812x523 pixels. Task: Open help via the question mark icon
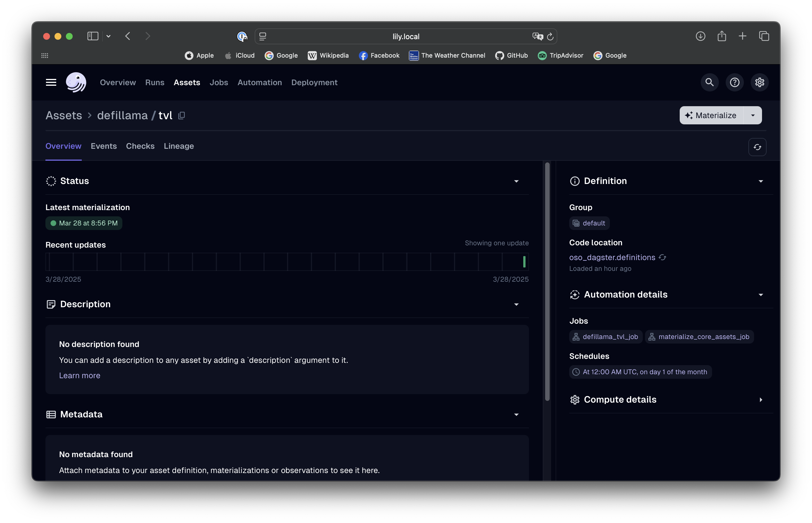click(x=734, y=82)
